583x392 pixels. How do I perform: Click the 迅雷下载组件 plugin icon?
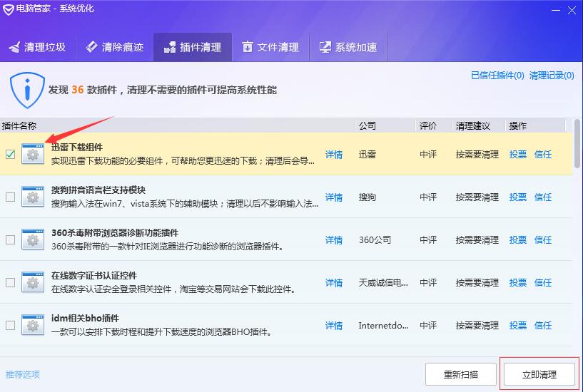click(32, 154)
